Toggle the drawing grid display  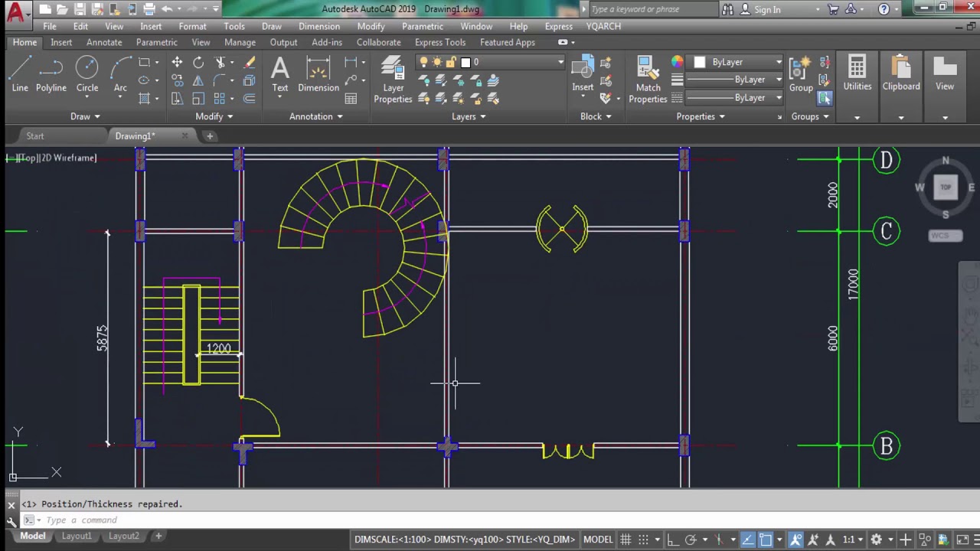pos(626,540)
